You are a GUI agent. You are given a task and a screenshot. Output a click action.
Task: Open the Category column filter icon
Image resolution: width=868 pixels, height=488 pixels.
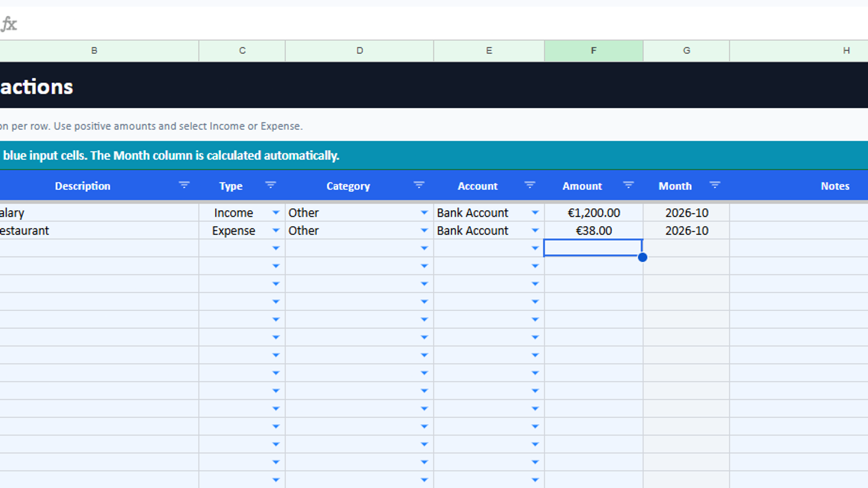[x=419, y=185]
